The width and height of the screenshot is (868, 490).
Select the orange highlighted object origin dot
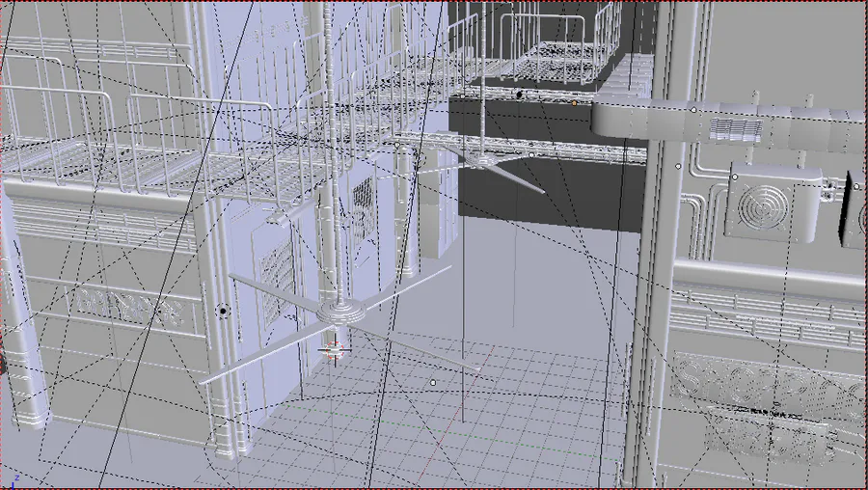pyautogui.click(x=574, y=103)
